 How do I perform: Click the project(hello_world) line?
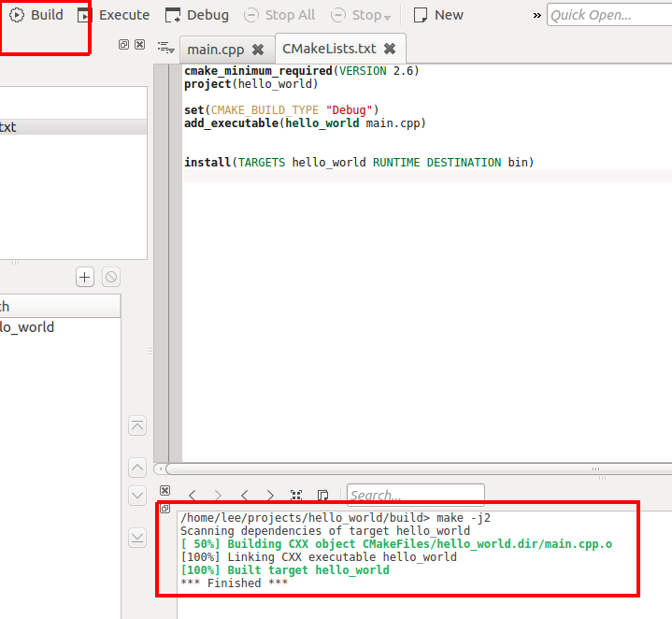[251, 84]
